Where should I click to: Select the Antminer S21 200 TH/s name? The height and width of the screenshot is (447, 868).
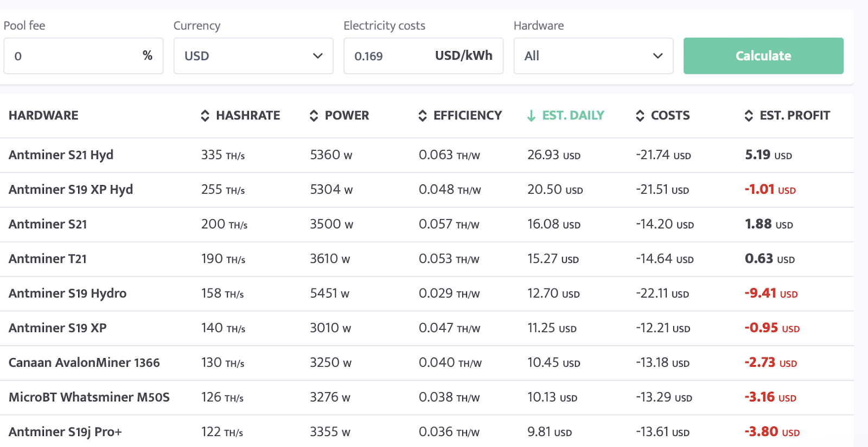pyautogui.click(x=48, y=224)
